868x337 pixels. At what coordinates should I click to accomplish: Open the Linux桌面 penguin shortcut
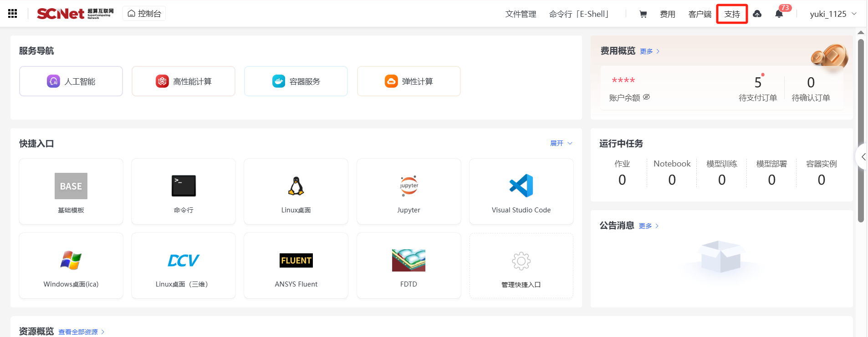tap(296, 191)
